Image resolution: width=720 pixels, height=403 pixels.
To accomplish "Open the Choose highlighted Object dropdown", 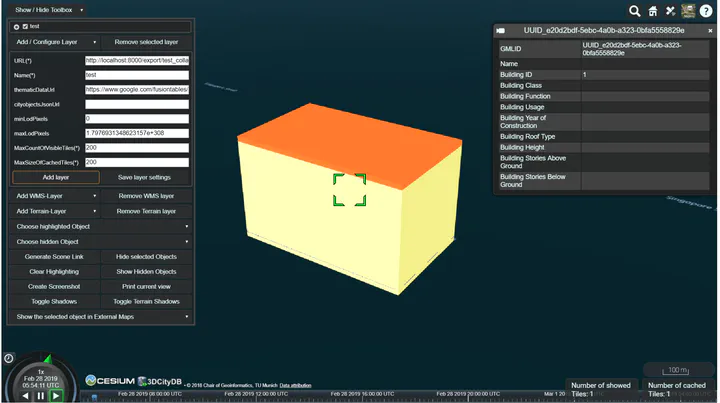I will pyautogui.click(x=102, y=227).
